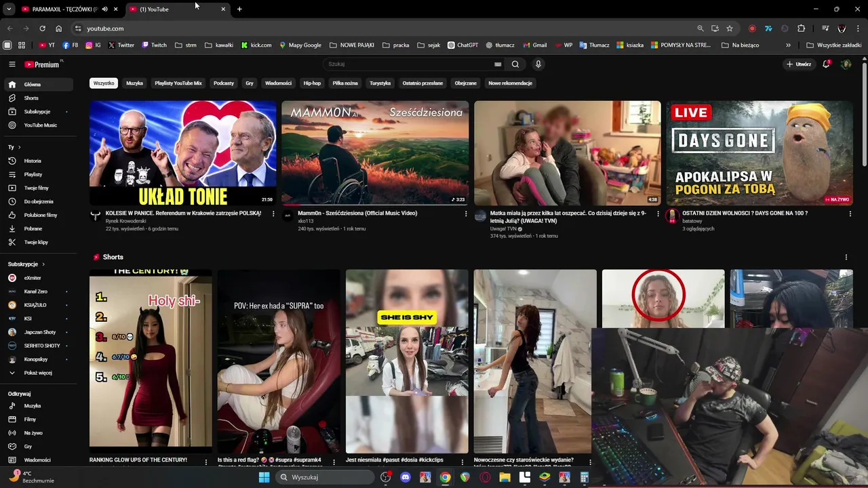Go to the browser home page
The width and height of the screenshot is (868, 488).
[58, 28]
